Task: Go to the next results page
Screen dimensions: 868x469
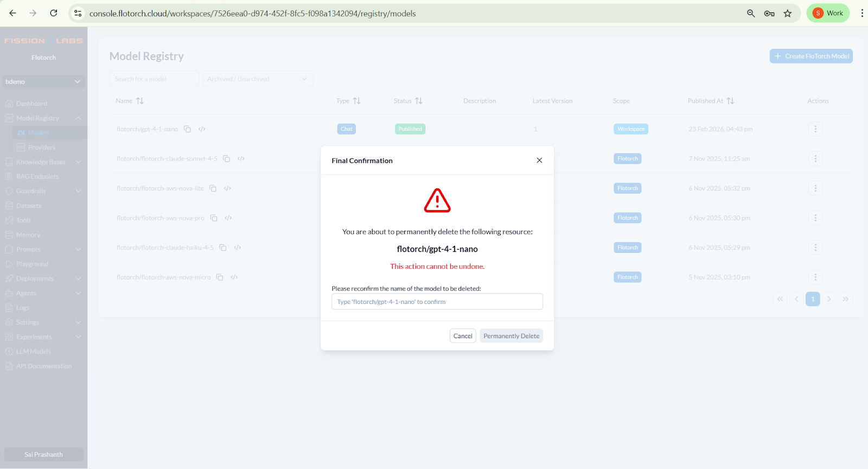Action: tap(829, 299)
